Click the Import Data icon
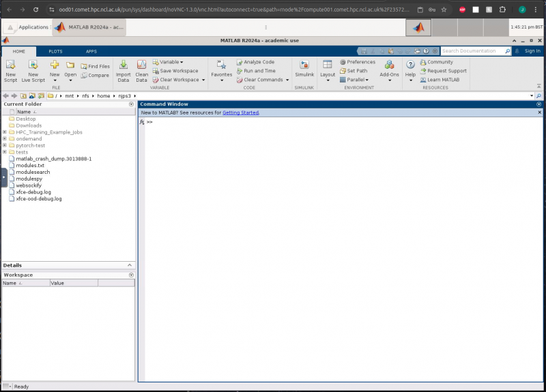Viewport: 546px width, 392px height. click(x=123, y=69)
